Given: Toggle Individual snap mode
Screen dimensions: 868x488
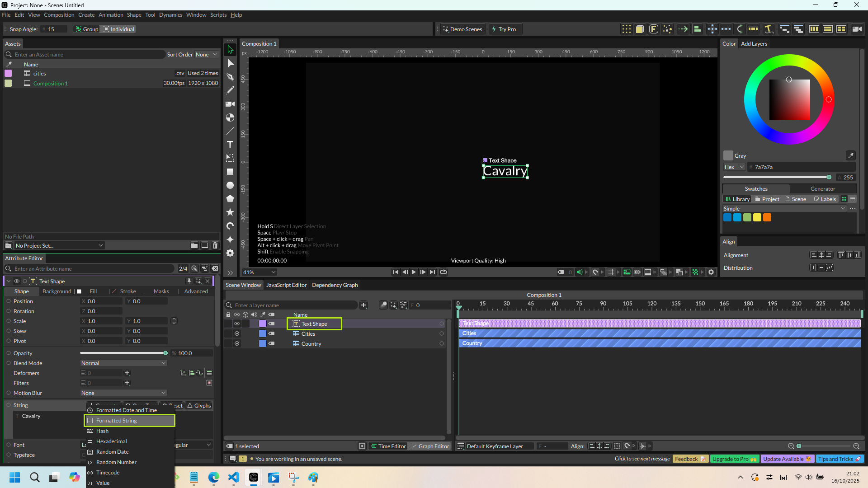Looking at the screenshot, I should pyautogui.click(x=118, y=29).
